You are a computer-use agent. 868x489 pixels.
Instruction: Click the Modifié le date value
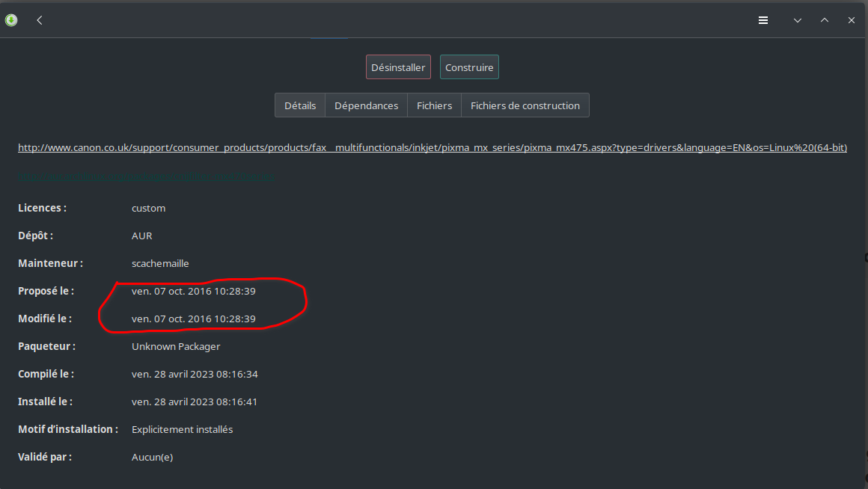pyautogui.click(x=193, y=319)
